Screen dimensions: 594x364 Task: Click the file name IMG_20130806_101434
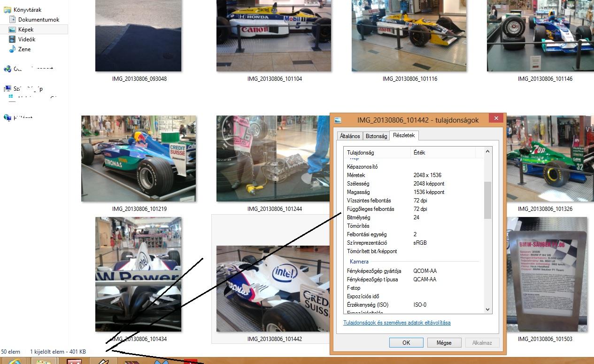click(139, 339)
